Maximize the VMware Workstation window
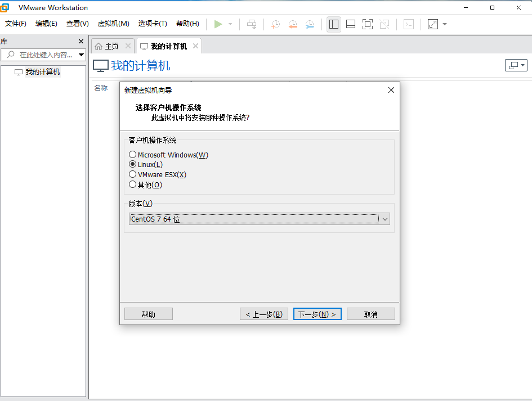Screen dimensions: 532x401 492,7
